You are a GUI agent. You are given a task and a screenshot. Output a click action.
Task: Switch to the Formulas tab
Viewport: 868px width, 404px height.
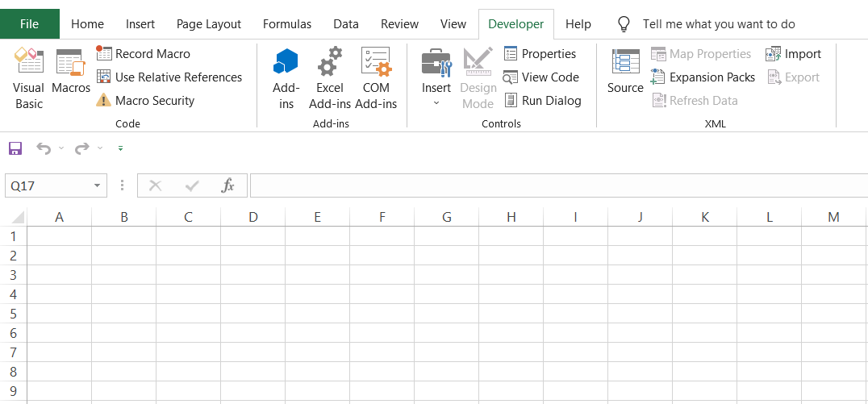[289, 24]
